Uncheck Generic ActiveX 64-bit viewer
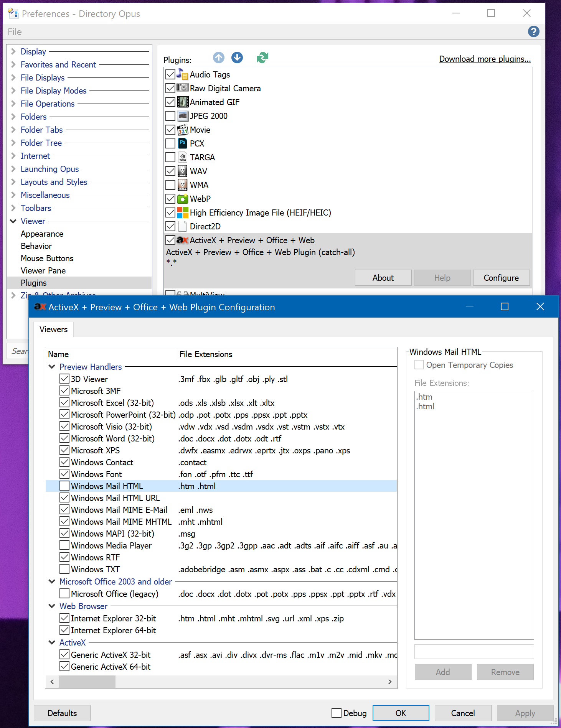Screen dimensions: 561x728 (x=64, y=666)
